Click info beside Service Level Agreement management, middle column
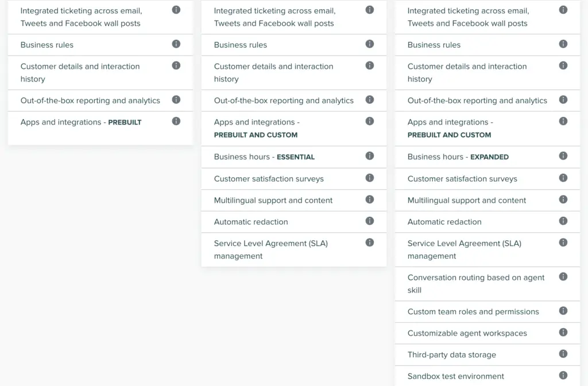588x386 pixels. click(370, 242)
